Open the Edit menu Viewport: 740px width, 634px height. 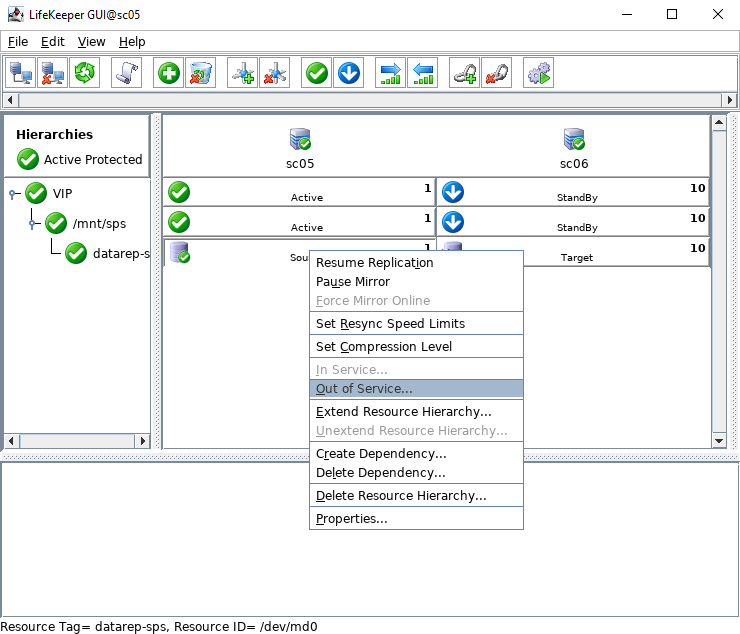click(52, 42)
